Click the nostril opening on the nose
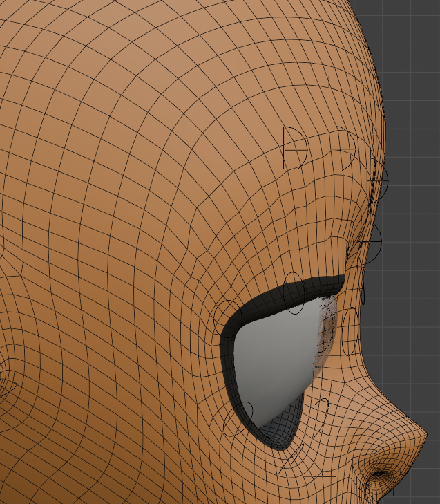 381,475
